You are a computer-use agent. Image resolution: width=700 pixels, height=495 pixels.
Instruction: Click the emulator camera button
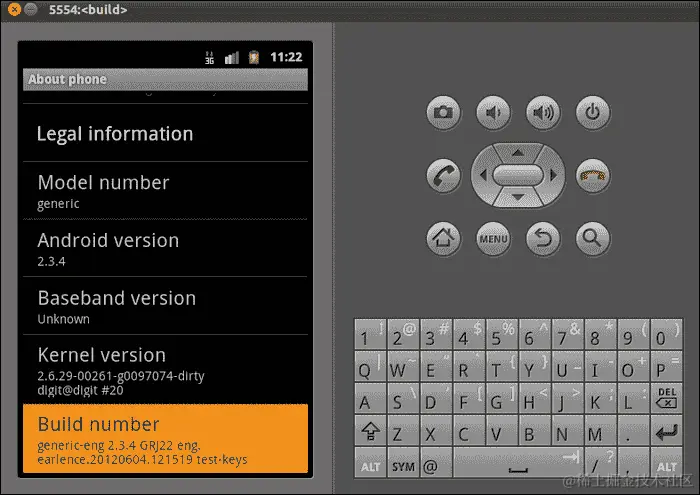[443, 112]
